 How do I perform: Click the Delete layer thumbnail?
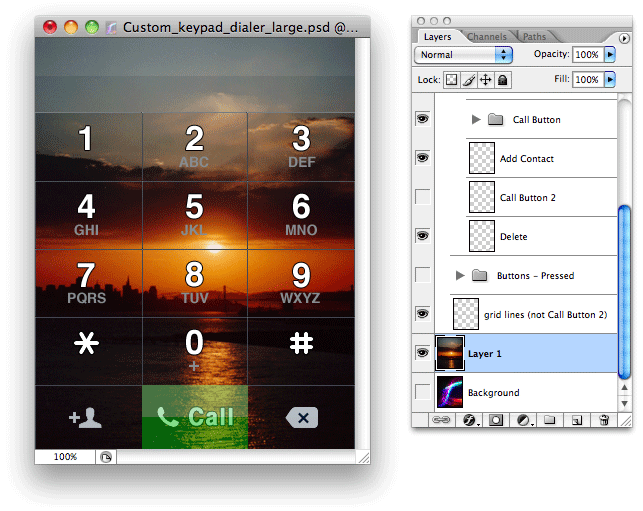click(482, 236)
